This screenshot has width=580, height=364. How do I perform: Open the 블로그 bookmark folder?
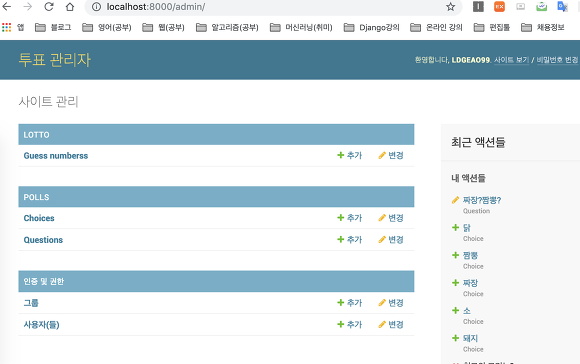pos(53,27)
